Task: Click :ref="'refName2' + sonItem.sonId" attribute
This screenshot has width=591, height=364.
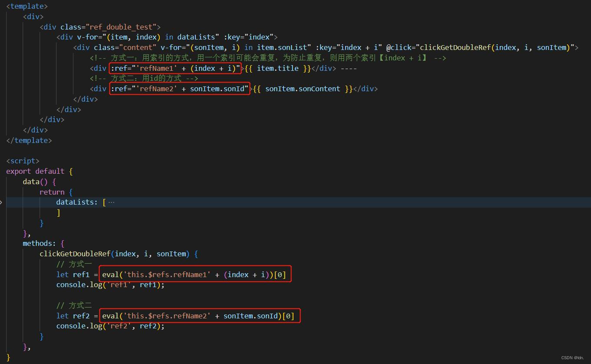Action: pyautogui.click(x=180, y=89)
